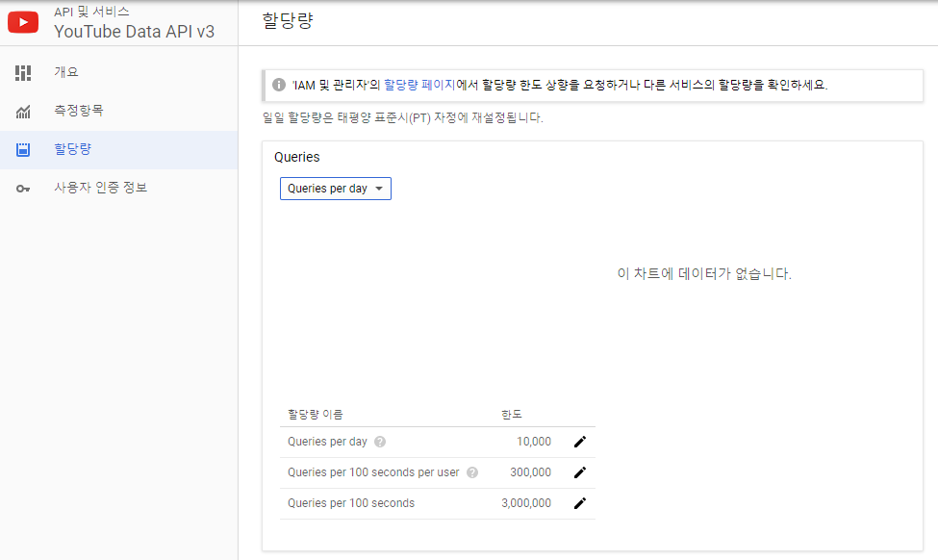This screenshot has width=938, height=560.
Task: Click the Queries section heading
Action: pos(296,157)
